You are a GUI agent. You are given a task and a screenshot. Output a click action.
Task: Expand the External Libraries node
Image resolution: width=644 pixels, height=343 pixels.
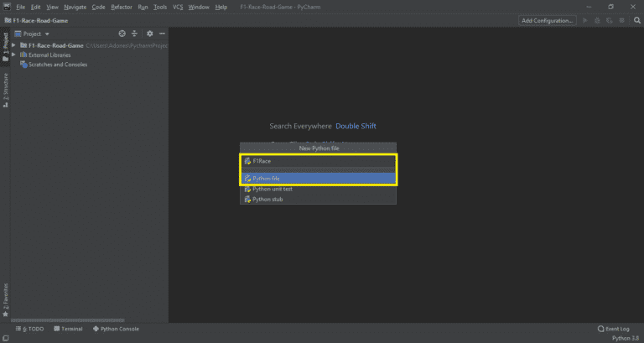[x=13, y=55]
